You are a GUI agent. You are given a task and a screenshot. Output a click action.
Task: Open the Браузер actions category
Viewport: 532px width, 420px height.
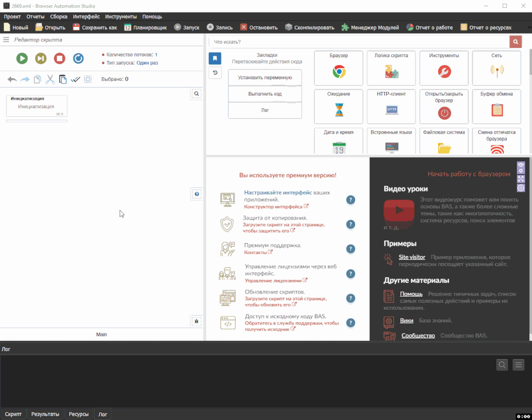[x=338, y=68]
